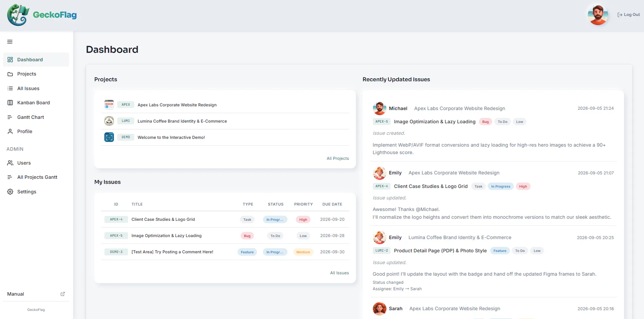Screen dimensions: 644x319
Task: Open Apex Labs Corporate Website Redesign project
Action: coord(177,105)
